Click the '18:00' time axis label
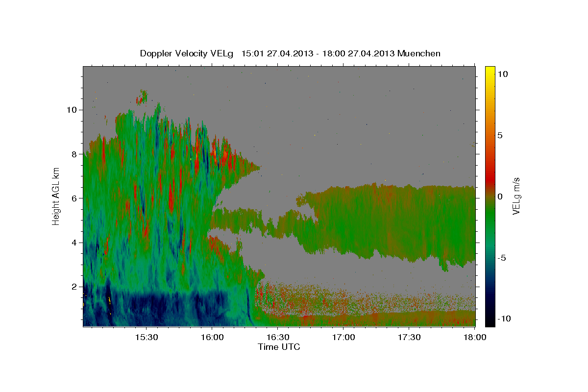The height and width of the screenshot is (392, 588). pyautogui.click(x=475, y=337)
